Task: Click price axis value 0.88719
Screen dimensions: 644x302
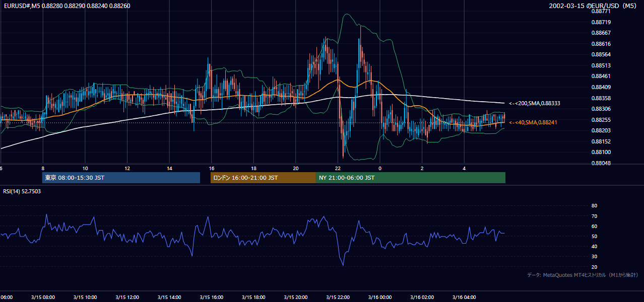Action: tap(601, 22)
